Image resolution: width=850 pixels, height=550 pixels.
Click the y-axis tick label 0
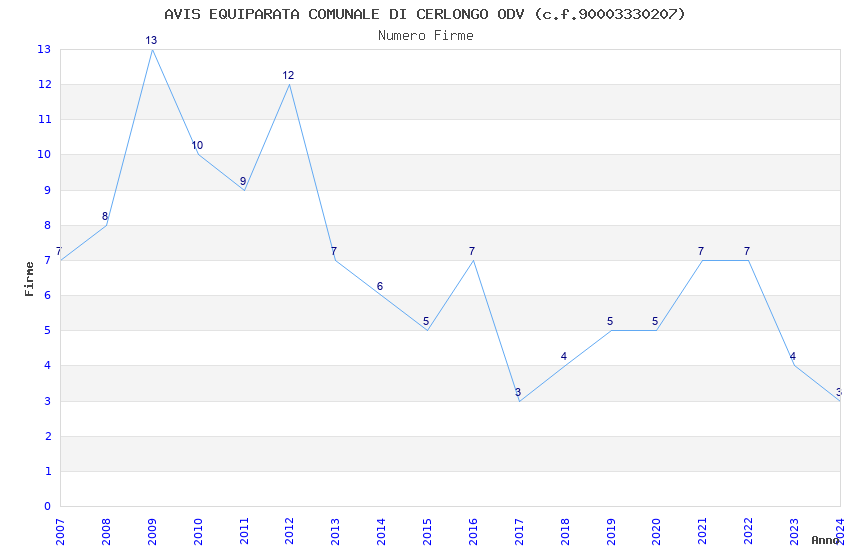[x=48, y=506]
